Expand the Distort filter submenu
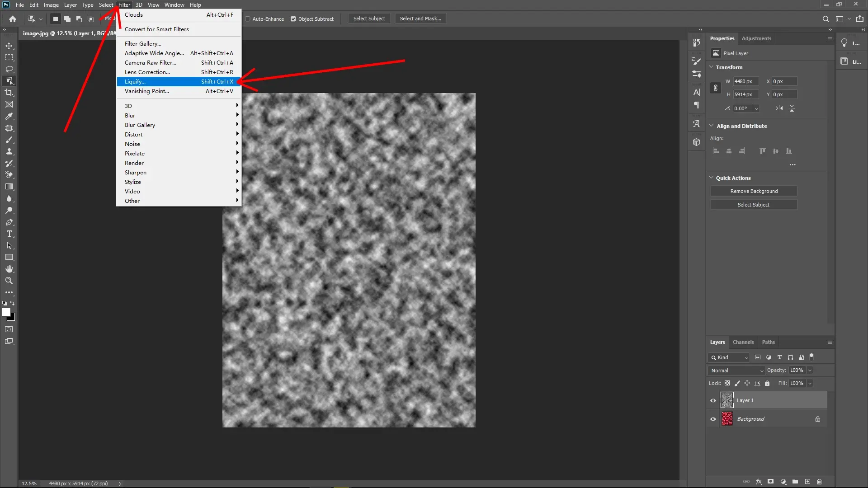Image resolution: width=868 pixels, height=488 pixels. pos(134,134)
